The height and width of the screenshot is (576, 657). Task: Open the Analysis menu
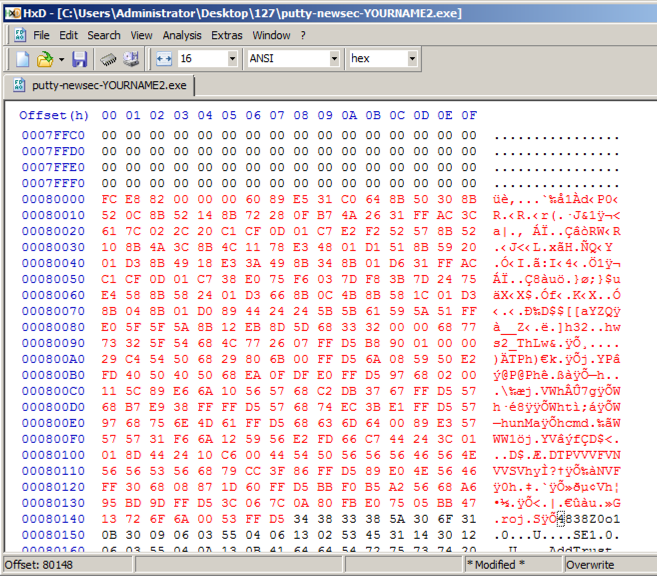[x=182, y=35]
